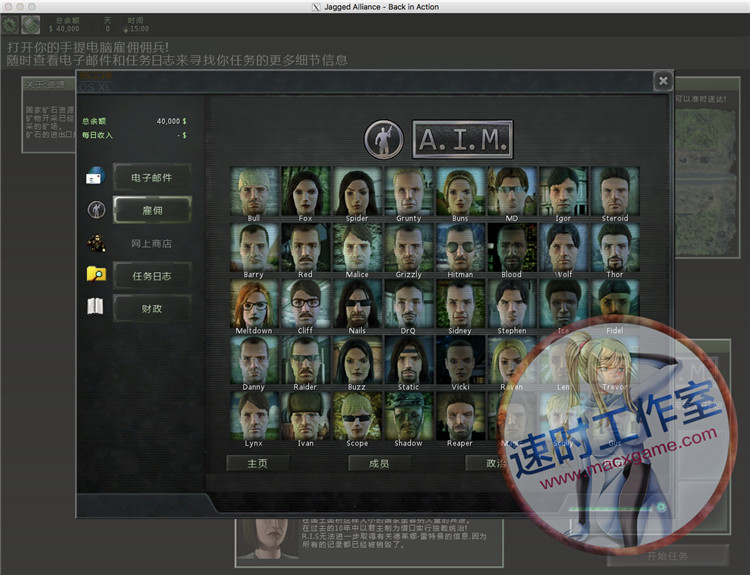Viewport: 750px width, 575px height.
Task: Click the A.I.M. round soldier emblem
Action: point(384,140)
